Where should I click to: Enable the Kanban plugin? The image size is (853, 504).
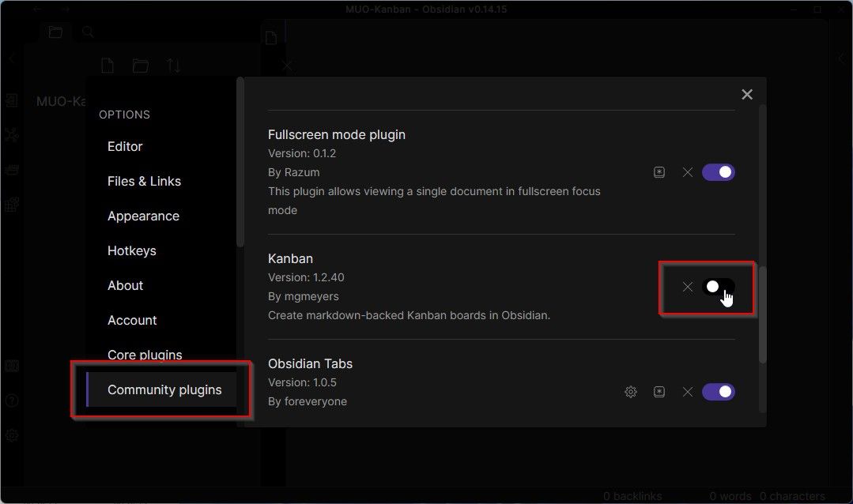point(718,287)
